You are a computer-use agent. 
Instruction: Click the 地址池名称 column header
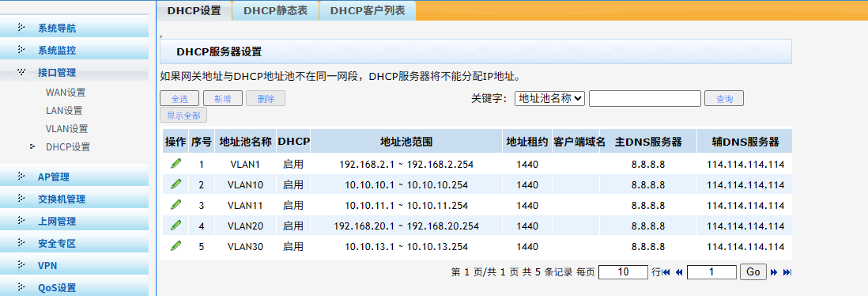click(x=245, y=142)
